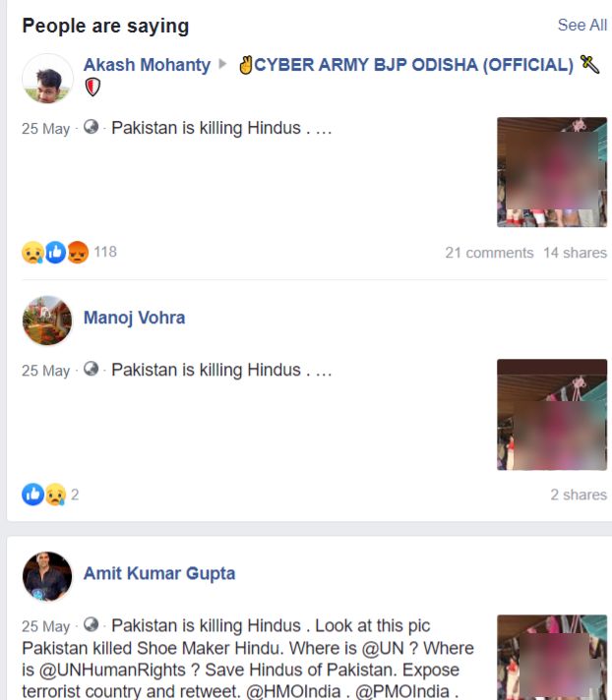The width and height of the screenshot is (612, 700).
Task: Open Akash Mohanty's profile picture
Action: (x=47, y=79)
